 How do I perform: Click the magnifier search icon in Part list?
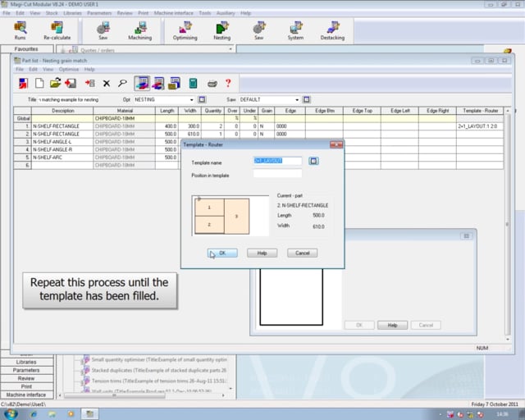(122, 83)
